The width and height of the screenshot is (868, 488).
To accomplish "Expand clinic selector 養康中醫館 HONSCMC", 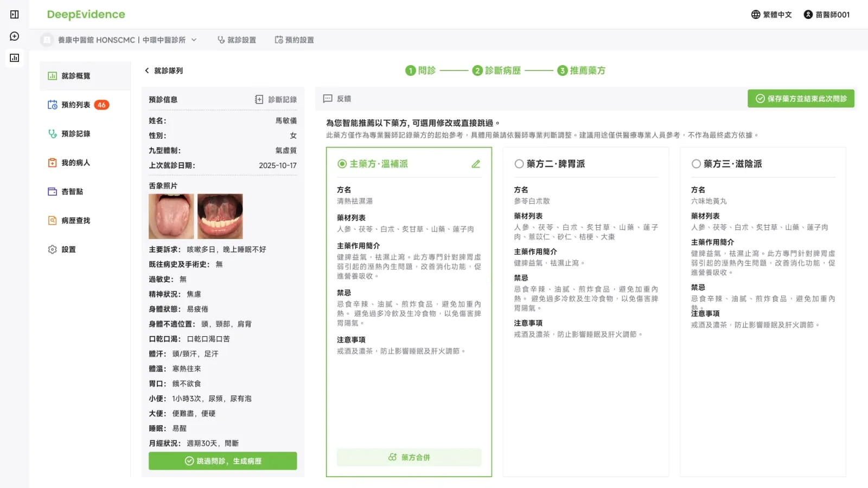I will pos(119,40).
